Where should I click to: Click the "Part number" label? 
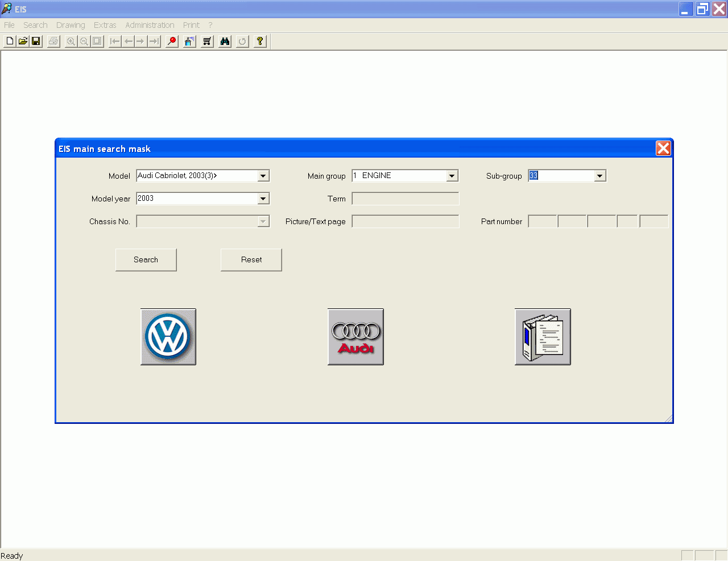502,221
